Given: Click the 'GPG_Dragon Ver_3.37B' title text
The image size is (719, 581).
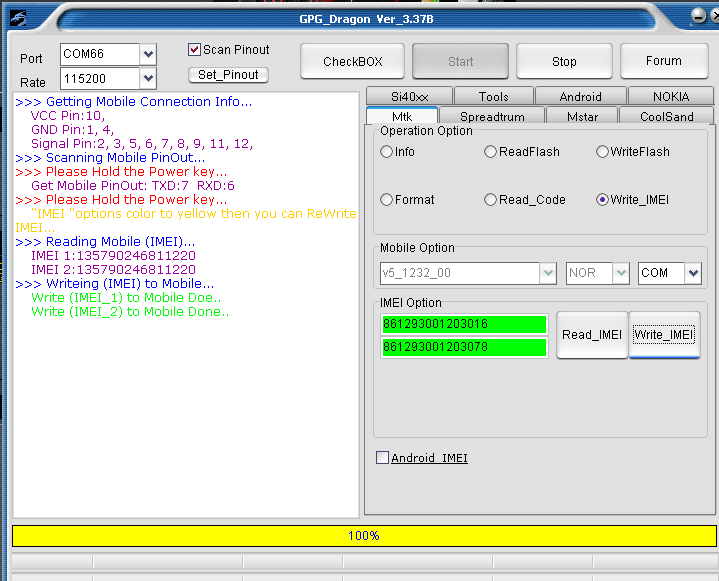Looking at the screenshot, I should point(366,19).
